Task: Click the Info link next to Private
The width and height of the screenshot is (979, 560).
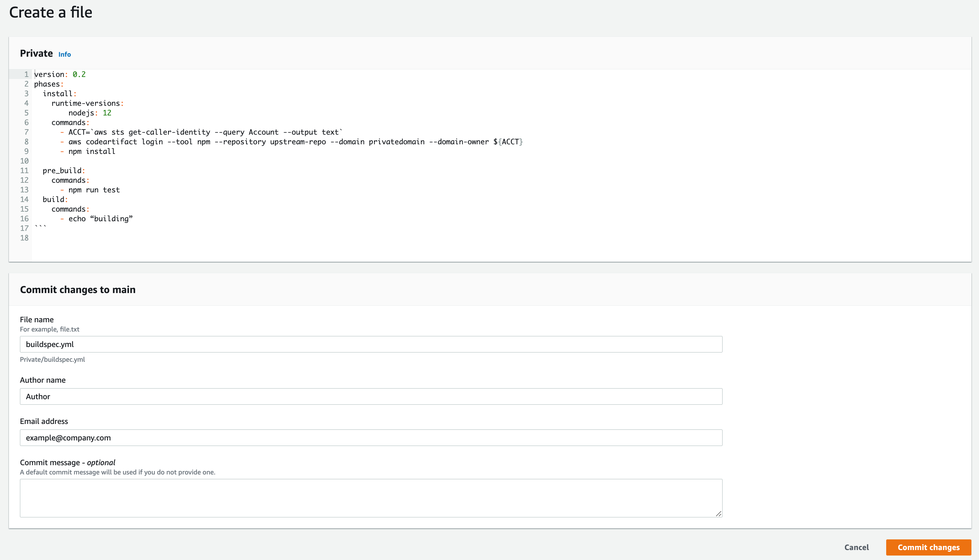Action: point(65,54)
